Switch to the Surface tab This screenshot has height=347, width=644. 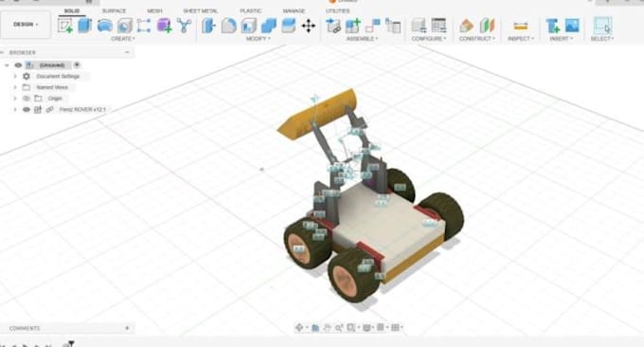pyautogui.click(x=114, y=10)
